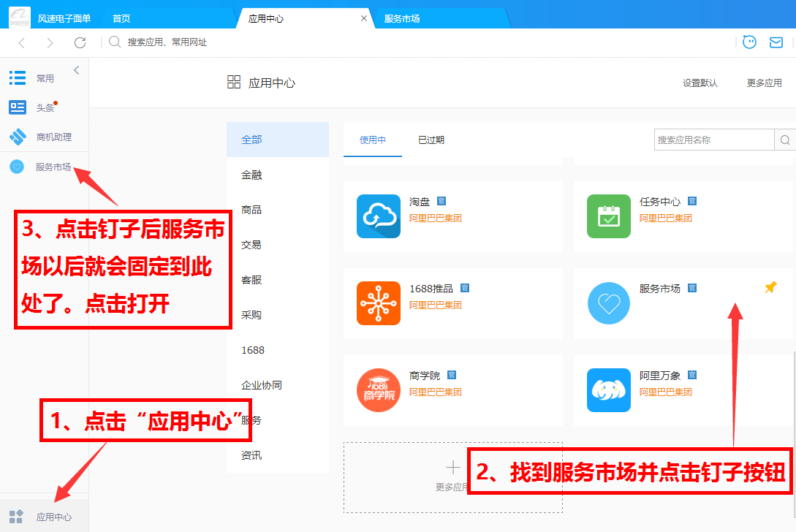Select the 1688 category
Image resolution: width=796 pixels, height=532 pixels.
278,350
